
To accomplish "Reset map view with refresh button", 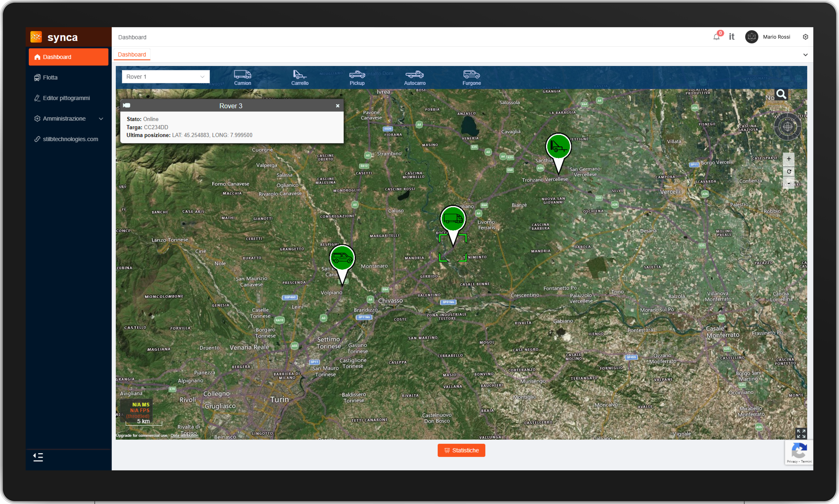I will point(789,171).
